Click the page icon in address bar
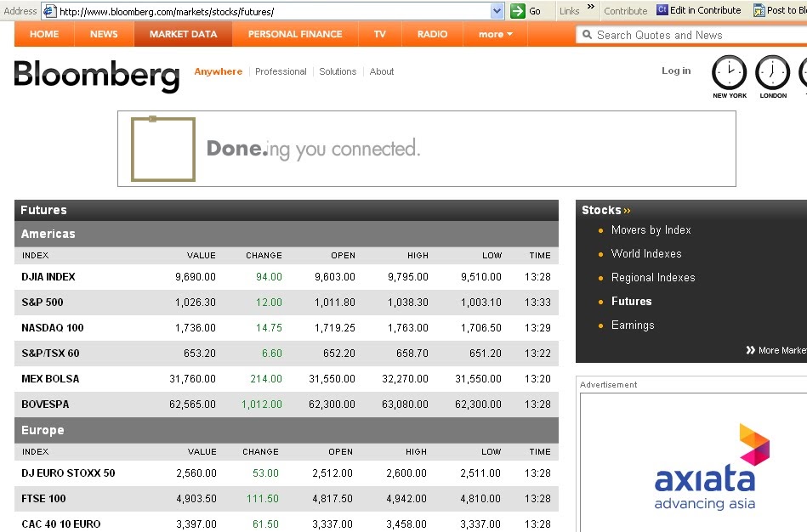The image size is (807, 532). tap(49, 11)
